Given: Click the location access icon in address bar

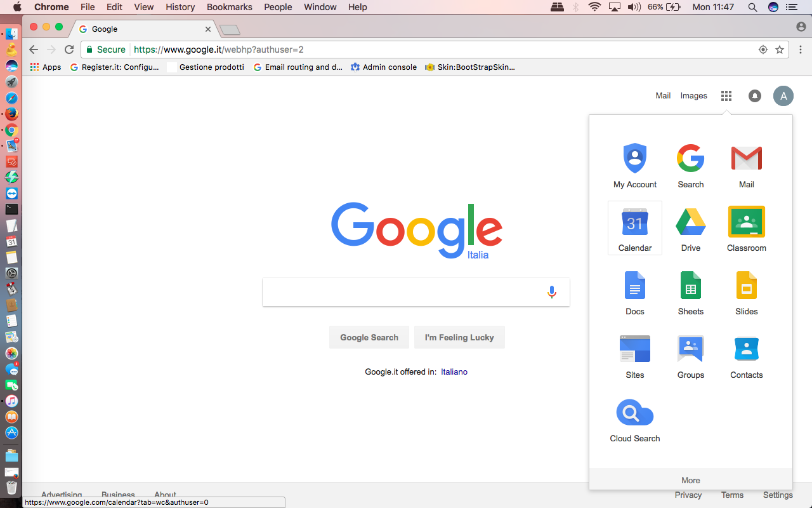Looking at the screenshot, I should [x=763, y=50].
